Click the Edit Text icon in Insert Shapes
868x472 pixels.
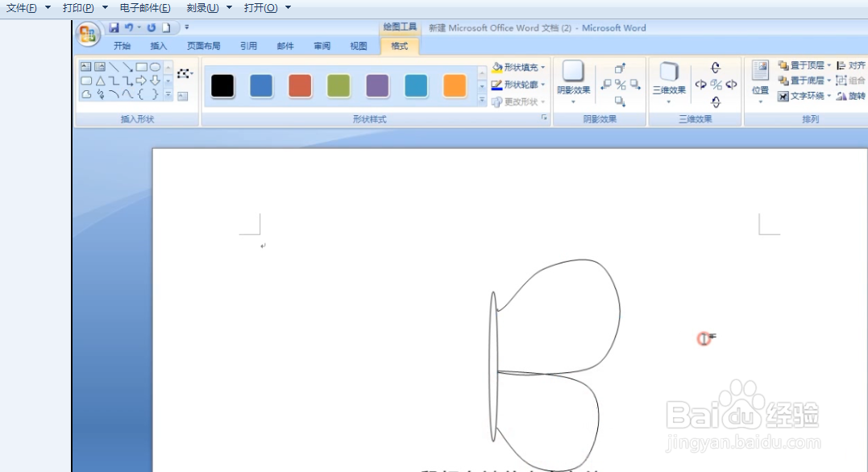pos(183,97)
